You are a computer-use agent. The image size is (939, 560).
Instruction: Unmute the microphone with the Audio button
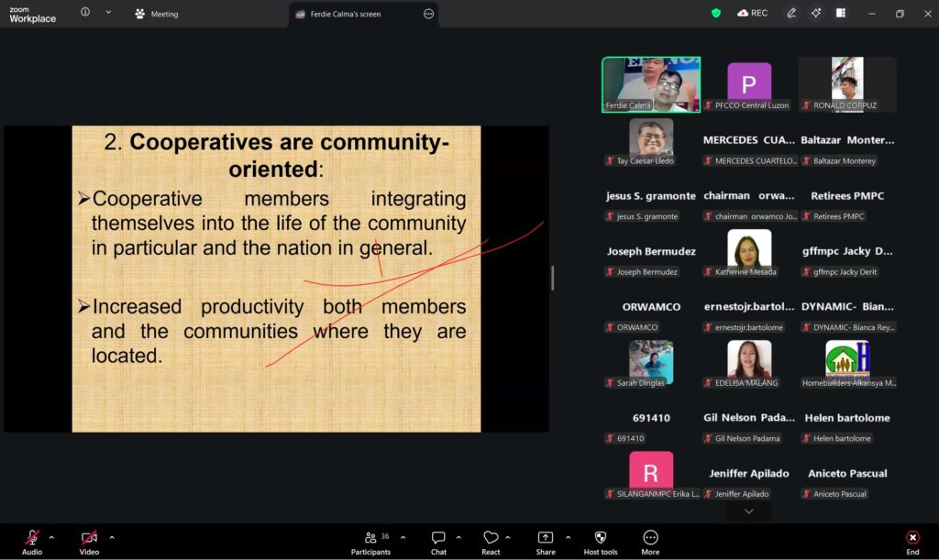[x=32, y=538]
